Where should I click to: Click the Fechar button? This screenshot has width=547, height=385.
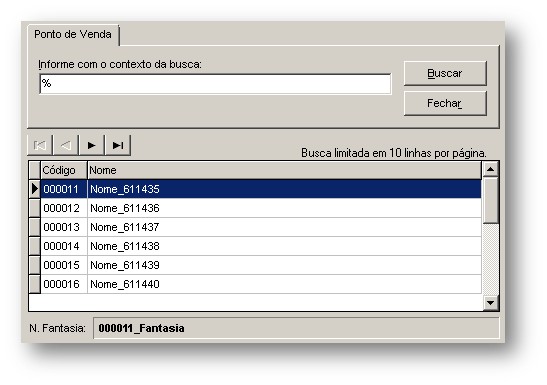tap(445, 104)
